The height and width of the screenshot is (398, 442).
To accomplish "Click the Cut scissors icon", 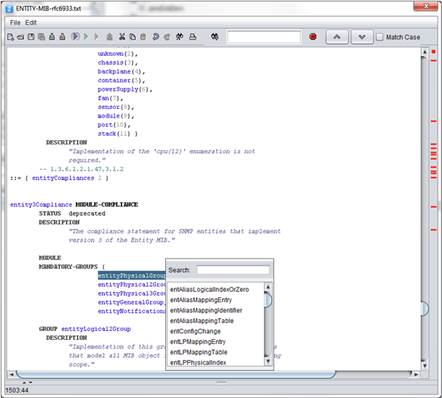I will coord(122,37).
